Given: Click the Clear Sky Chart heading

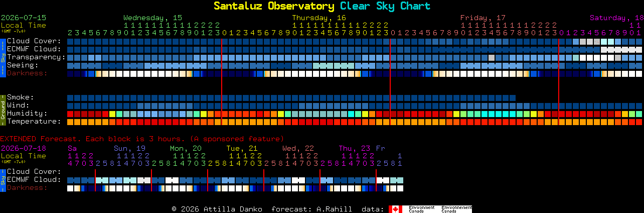Looking at the screenshot, I should 385,6.
